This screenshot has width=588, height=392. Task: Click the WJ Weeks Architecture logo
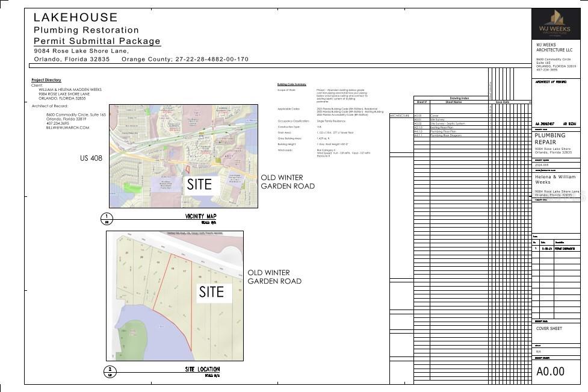pyautogui.click(x=556, y=24)
